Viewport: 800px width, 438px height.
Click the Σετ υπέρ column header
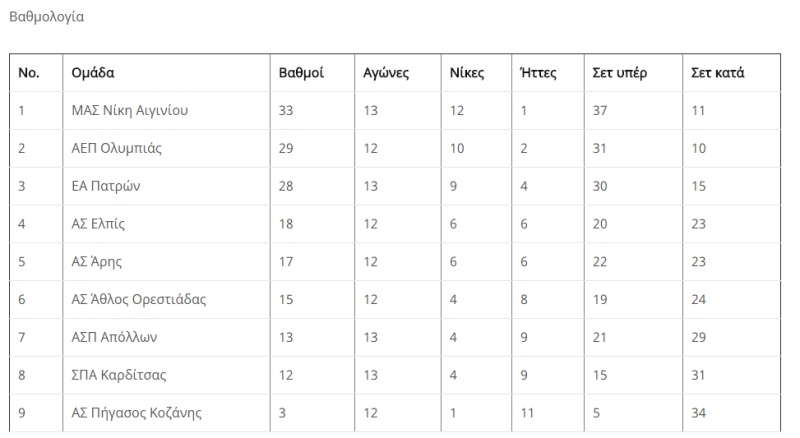619,73
